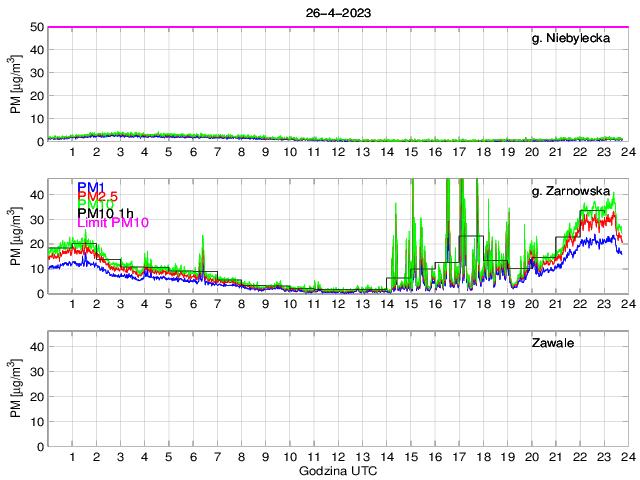Screen dimensions: 640x480
Task: Click the Godzina UTC axis label
Action: (338, 470)
